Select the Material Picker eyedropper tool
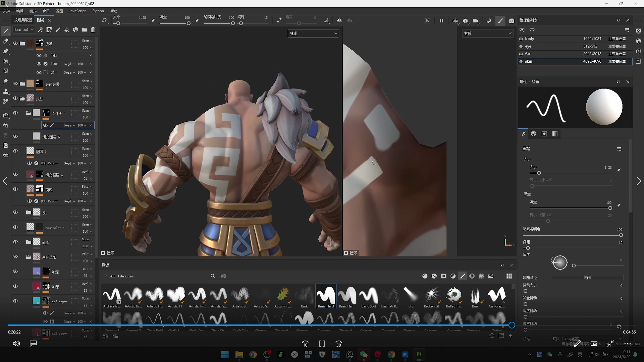 click(6, 101)
